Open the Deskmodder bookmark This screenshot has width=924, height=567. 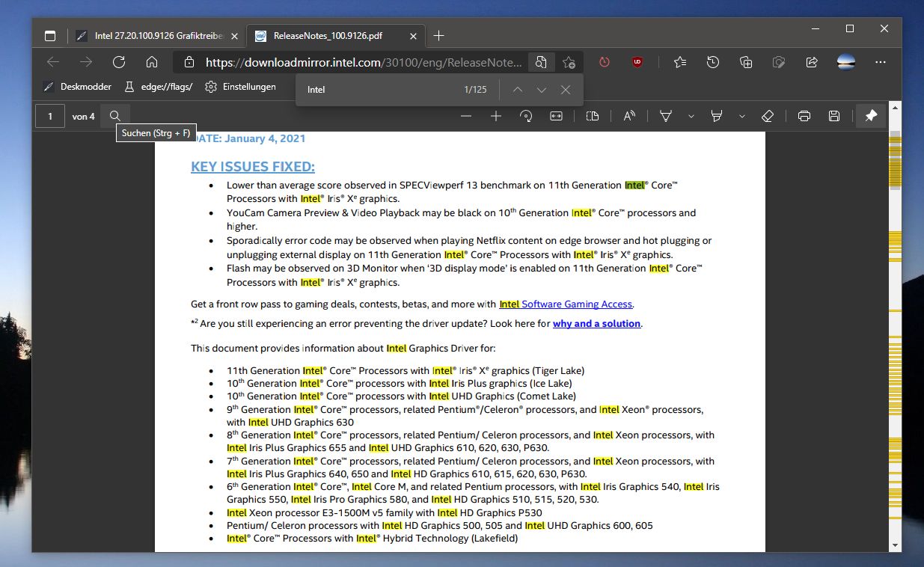click(x=77, y=87)
